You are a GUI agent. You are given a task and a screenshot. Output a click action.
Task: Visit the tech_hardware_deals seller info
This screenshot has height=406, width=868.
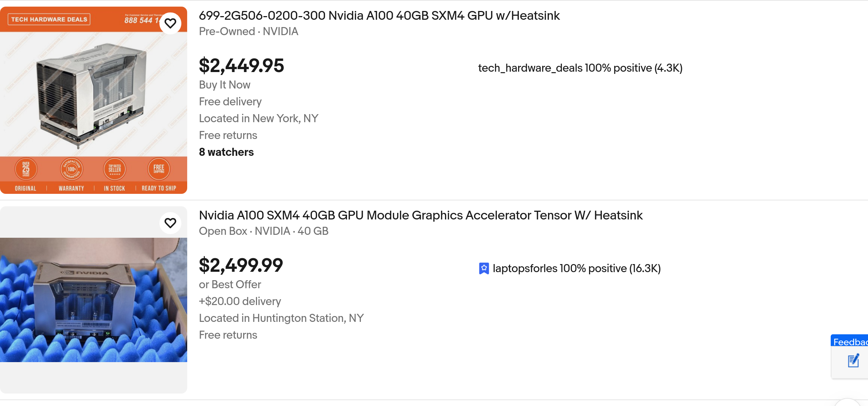point(580,68)
